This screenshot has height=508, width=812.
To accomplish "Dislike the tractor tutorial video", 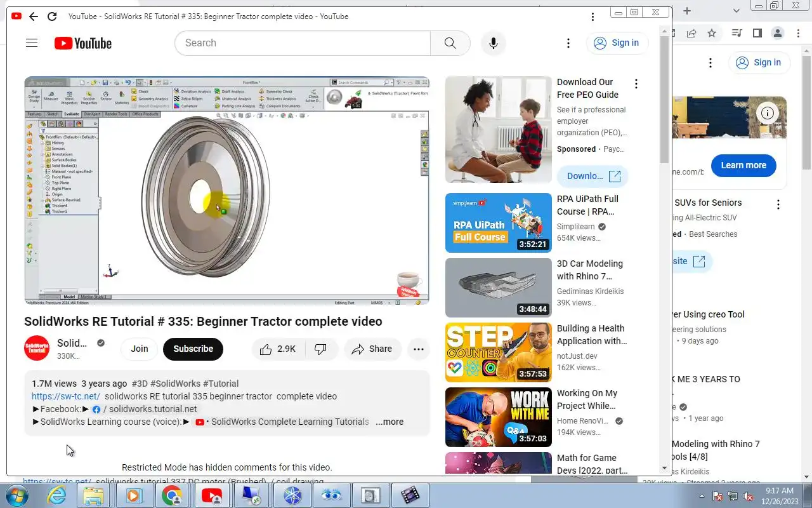I will [321, 349].
